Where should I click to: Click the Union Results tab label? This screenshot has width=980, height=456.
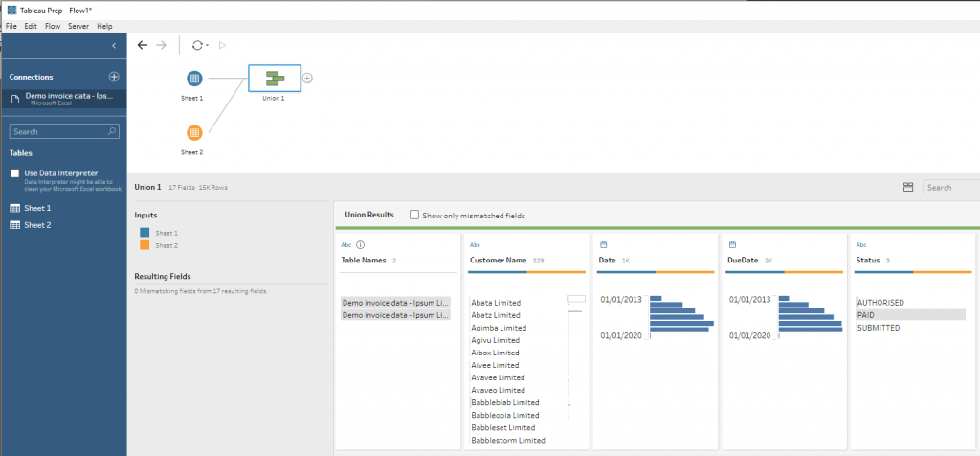click(369, 215)
